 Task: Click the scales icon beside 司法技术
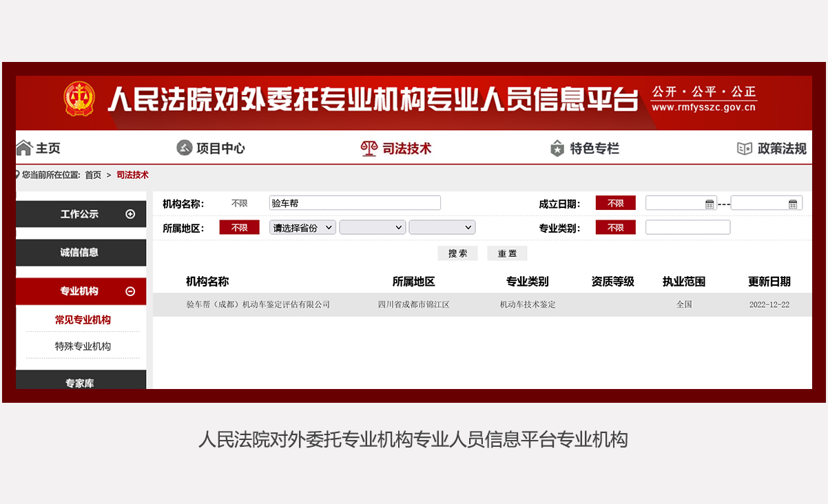[x=369, y=148]
